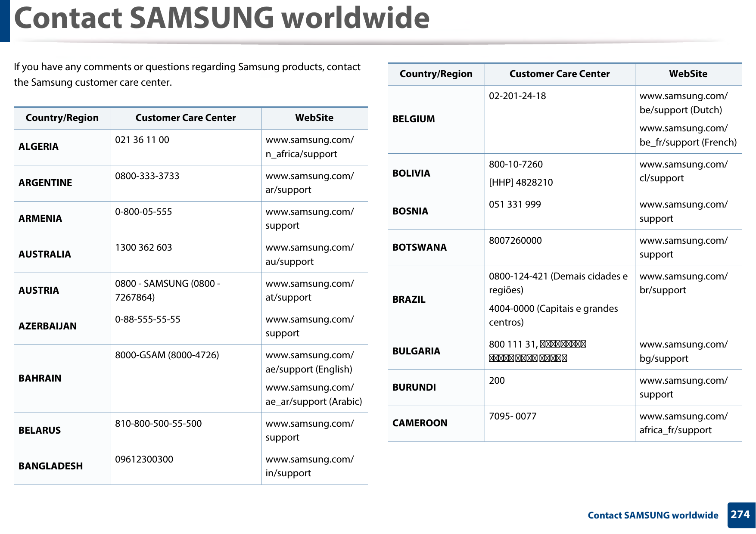The image size is (756, 534).
Task: Select phone number 8007260000
Action: coord(515,240)
